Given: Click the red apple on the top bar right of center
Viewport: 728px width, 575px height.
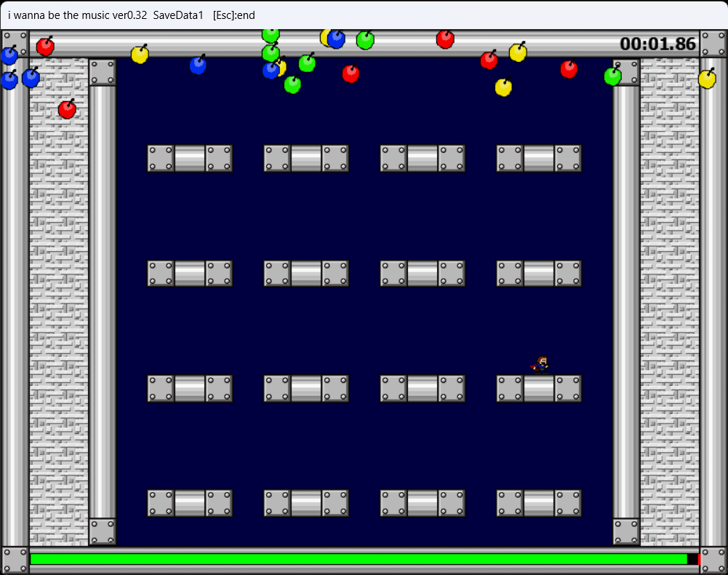Looking at the screenshot, I should coord(445,39).
